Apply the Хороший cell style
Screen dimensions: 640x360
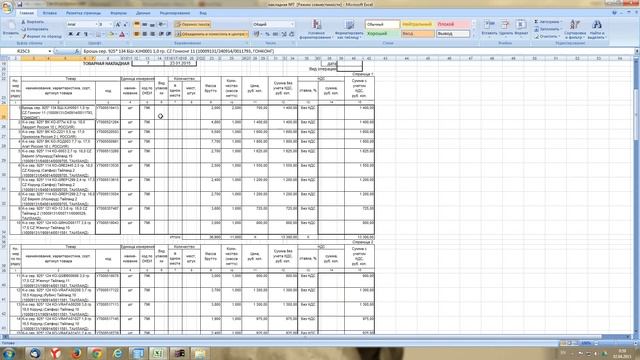click(382, 34)
